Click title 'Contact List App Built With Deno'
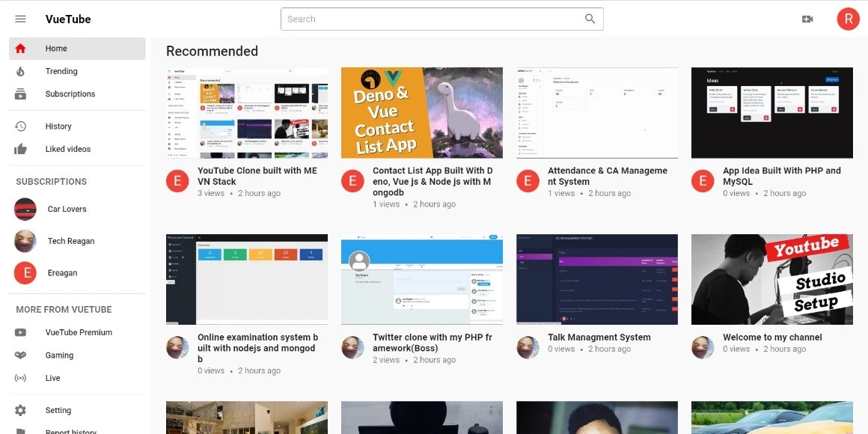Image resolution: width=868 pixels, height=434 pixels. 433,182
